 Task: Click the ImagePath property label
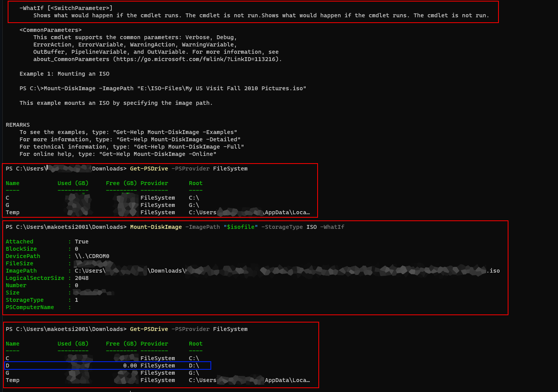click(21, 271)
